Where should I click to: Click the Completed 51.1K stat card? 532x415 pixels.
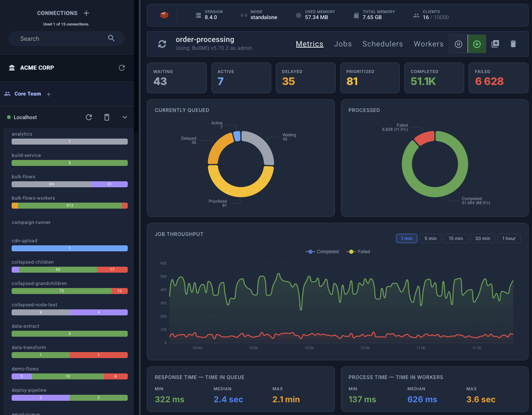434,78
